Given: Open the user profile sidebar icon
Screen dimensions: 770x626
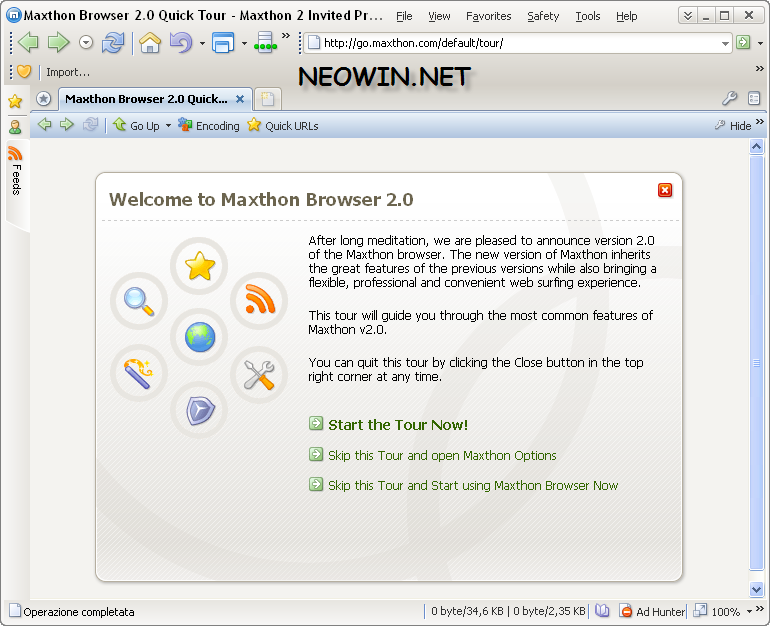Looking at the screenshot, I should pyautogui.click(x=15, y=127).
